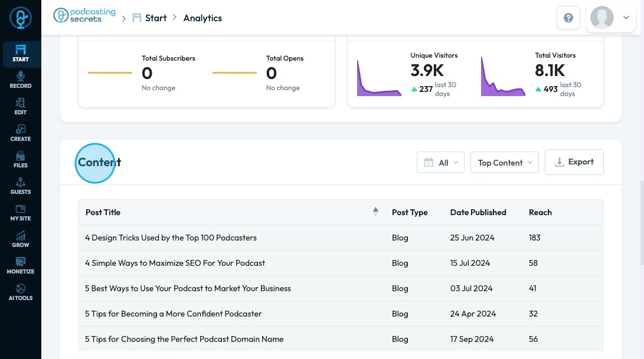Open AI Tools from sidebar
This screenshot has height=359, width=644.
coord(21,292)
